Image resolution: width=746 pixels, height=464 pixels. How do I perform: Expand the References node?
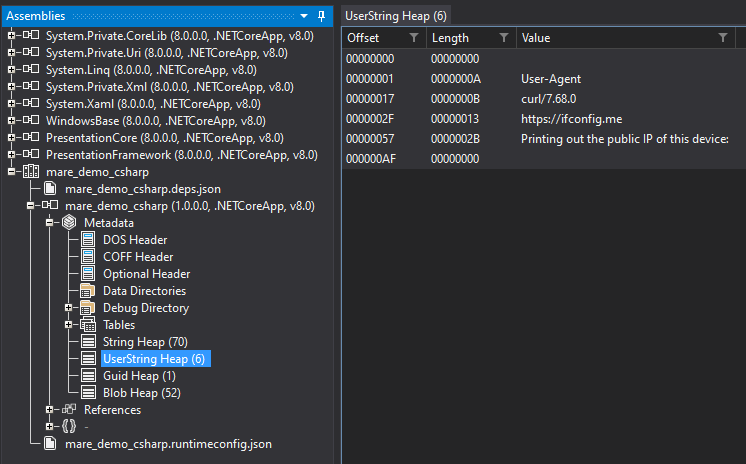tap(50, 410)
